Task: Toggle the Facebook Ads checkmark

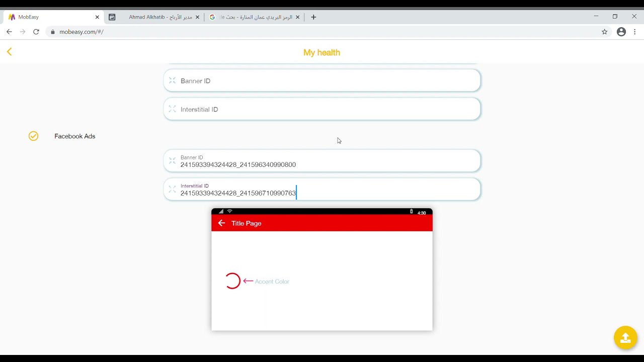Action: point(33,136)
